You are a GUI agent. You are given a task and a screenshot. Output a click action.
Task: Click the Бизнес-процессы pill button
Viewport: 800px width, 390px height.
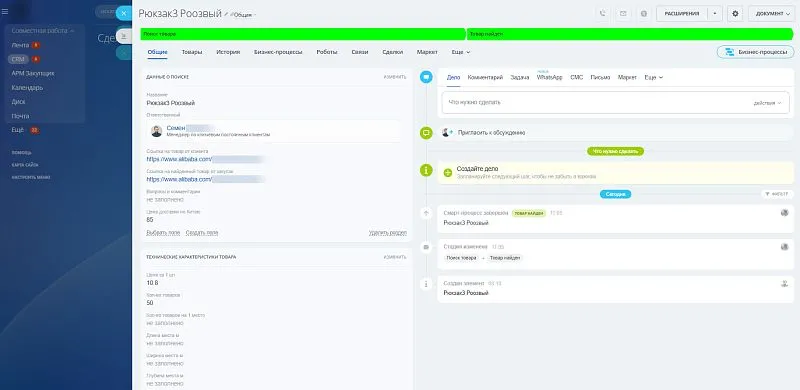coord(756,52)
